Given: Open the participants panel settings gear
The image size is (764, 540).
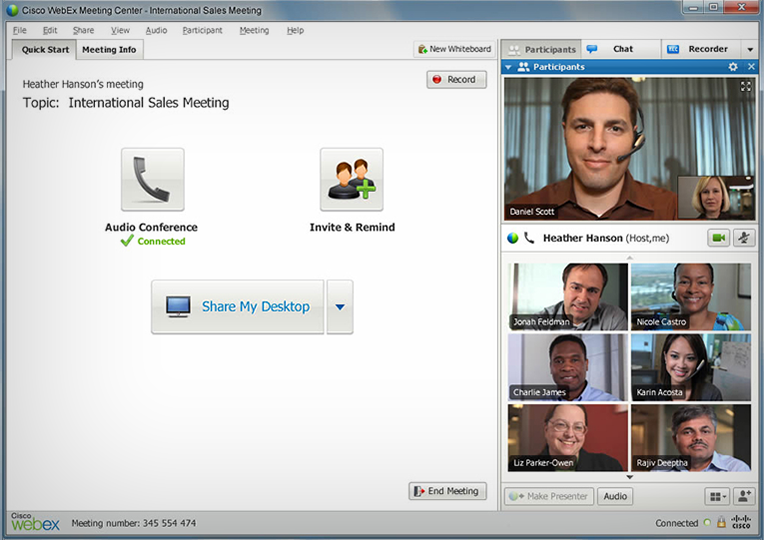Looking at the screenshot, I should [733, 67].
